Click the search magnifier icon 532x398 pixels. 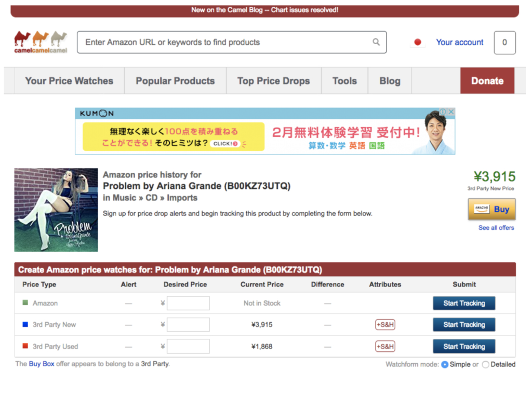coord(376,42)
